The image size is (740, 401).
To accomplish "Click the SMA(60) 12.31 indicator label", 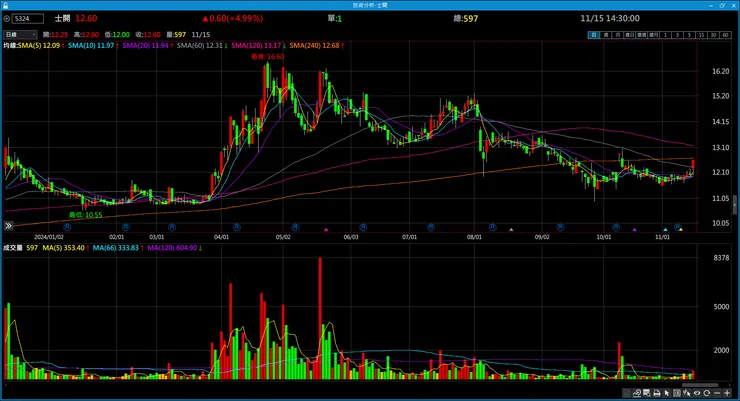I will [200, 46].
